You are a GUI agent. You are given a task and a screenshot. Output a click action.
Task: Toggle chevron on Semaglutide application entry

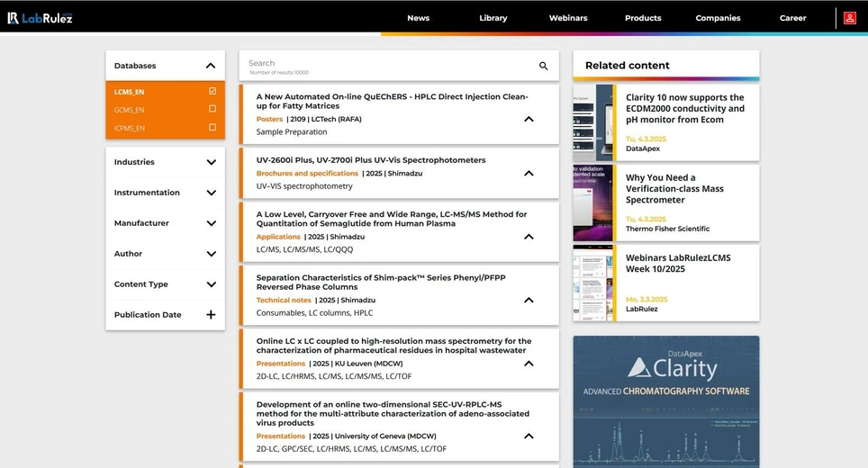point(529,237)
